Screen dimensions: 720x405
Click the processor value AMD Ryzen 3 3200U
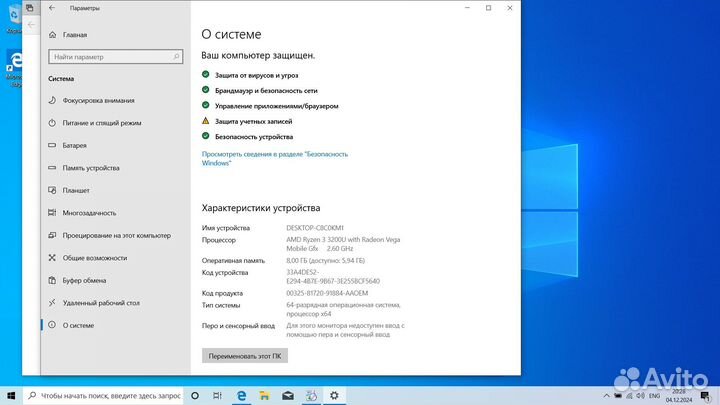tap(343, 244)
